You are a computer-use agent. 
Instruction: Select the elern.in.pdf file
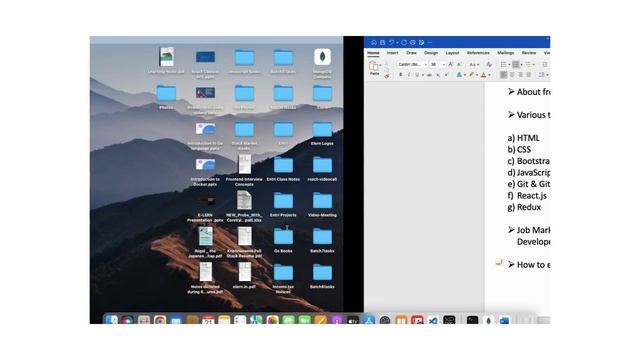244,272
